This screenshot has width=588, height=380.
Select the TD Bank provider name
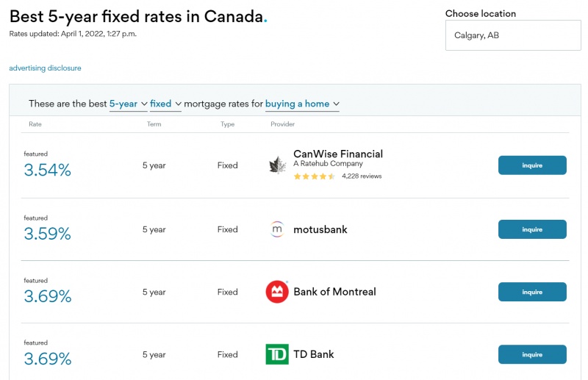coord(314,354)
